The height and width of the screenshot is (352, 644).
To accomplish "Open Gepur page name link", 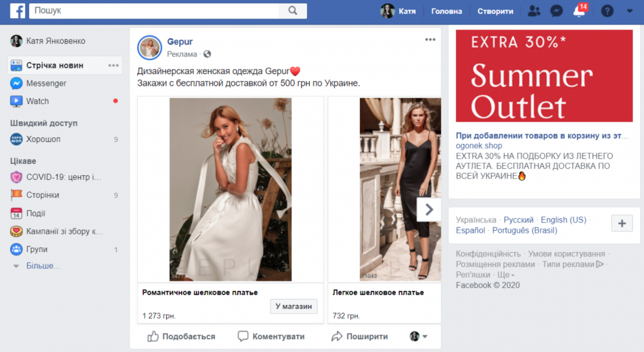I will [180, 41].
